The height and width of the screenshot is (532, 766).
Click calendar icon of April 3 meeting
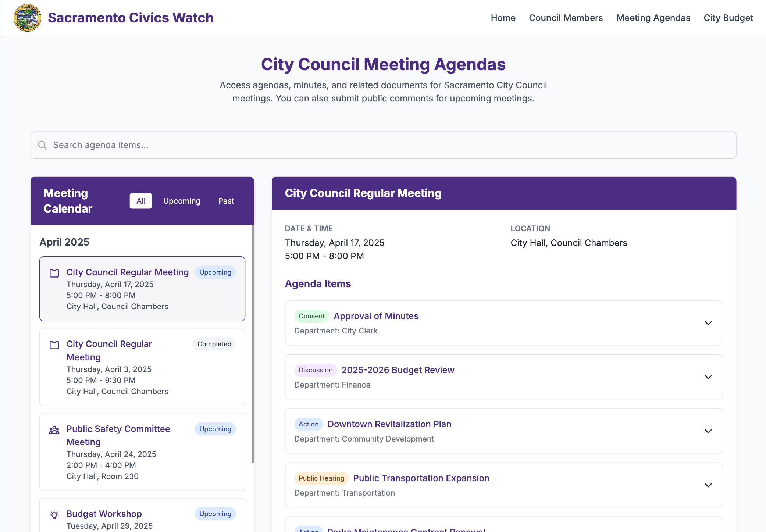pos(54,344)
